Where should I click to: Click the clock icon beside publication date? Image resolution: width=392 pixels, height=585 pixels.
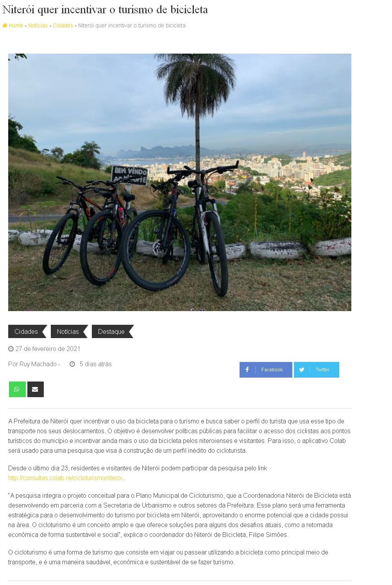(x=11, y=349)
